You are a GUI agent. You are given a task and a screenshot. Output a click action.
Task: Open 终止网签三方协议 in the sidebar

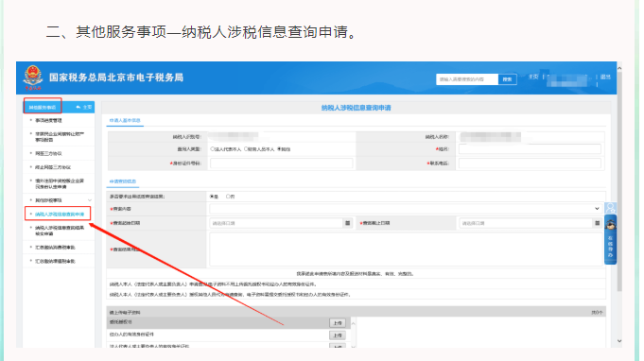[53, 167]
